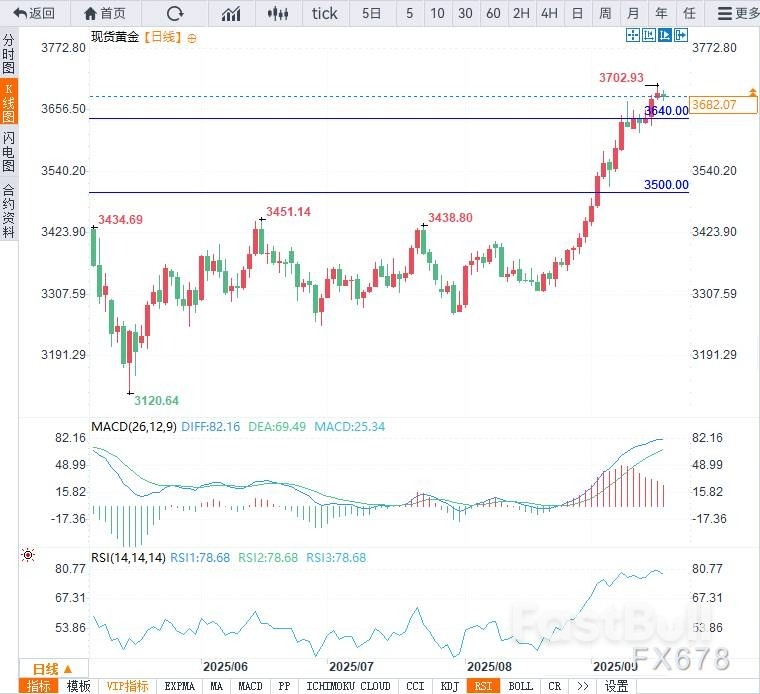Enable the MACD indicator in bottom bar

pyautogui.click(x=249, y=686)
